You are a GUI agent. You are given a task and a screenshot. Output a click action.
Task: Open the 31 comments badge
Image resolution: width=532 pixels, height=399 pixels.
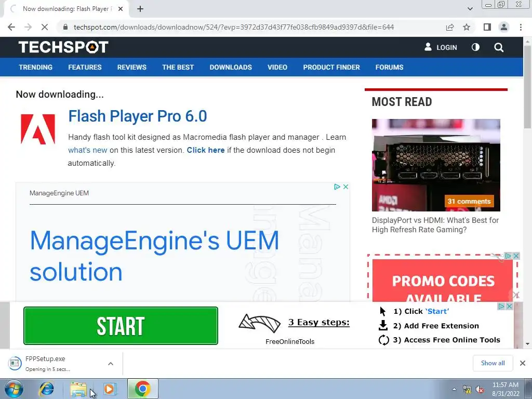click(469, 201)
